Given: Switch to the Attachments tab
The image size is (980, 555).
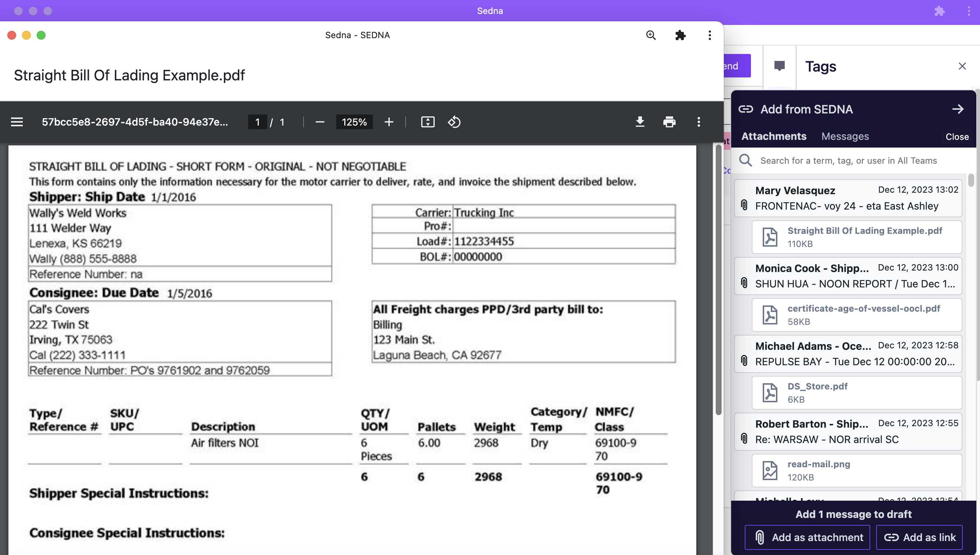Looking at the screenshot, I should 774,136.
